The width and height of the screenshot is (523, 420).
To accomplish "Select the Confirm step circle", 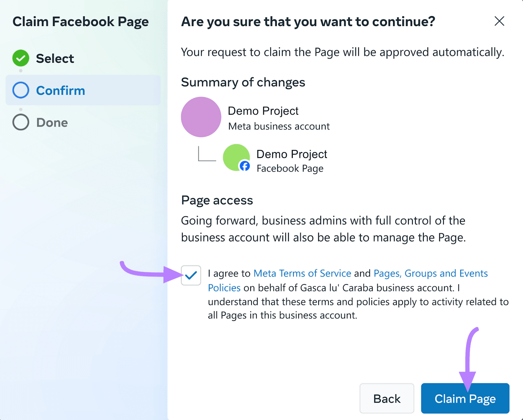I will (x=21, y=90).
